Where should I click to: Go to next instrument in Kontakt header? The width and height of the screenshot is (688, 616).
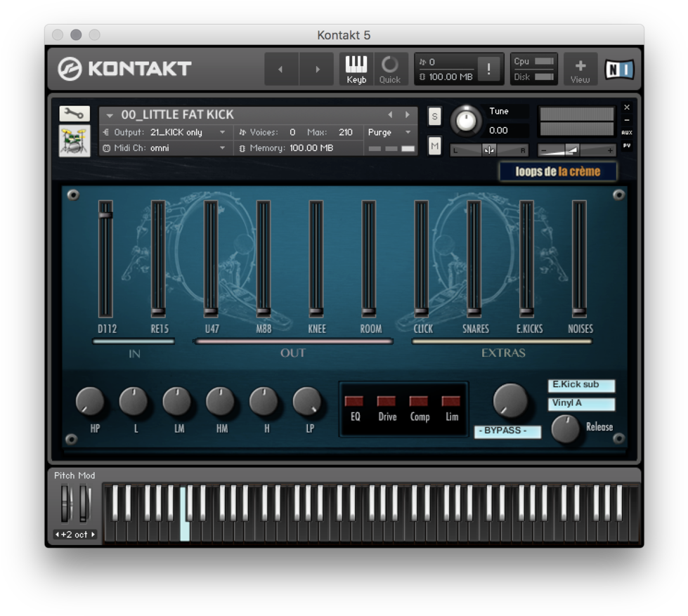[x=317, y=70]
